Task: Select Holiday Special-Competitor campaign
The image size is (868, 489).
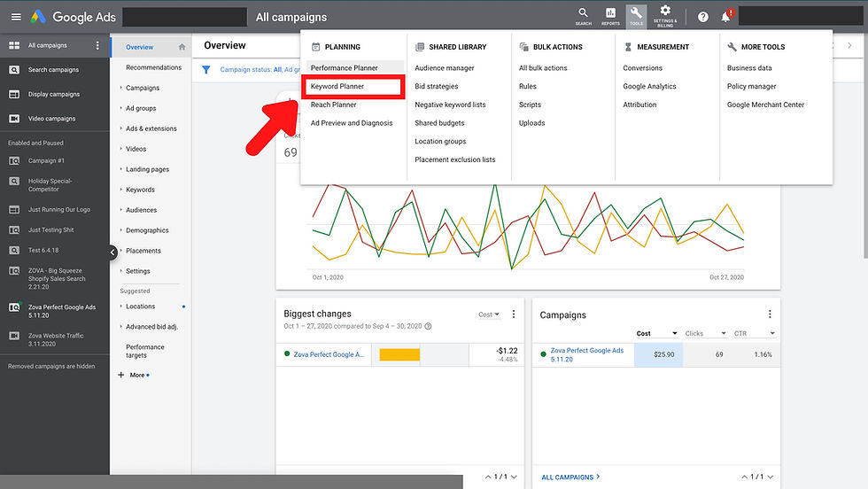Action: tap(50, 185)
